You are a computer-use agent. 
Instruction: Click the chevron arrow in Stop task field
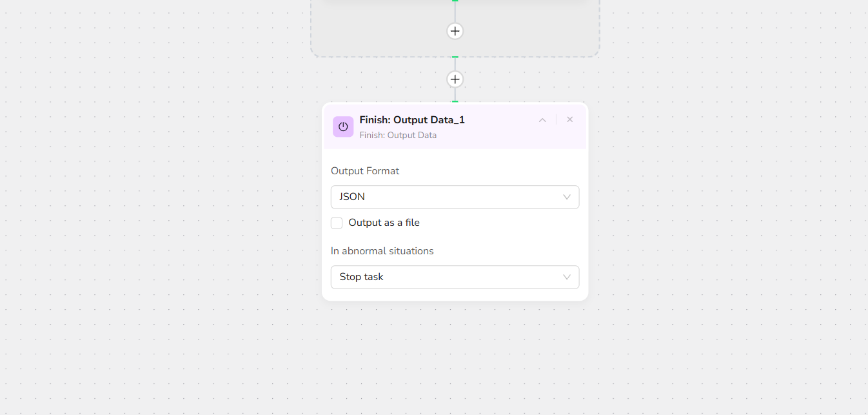point(567,277)
